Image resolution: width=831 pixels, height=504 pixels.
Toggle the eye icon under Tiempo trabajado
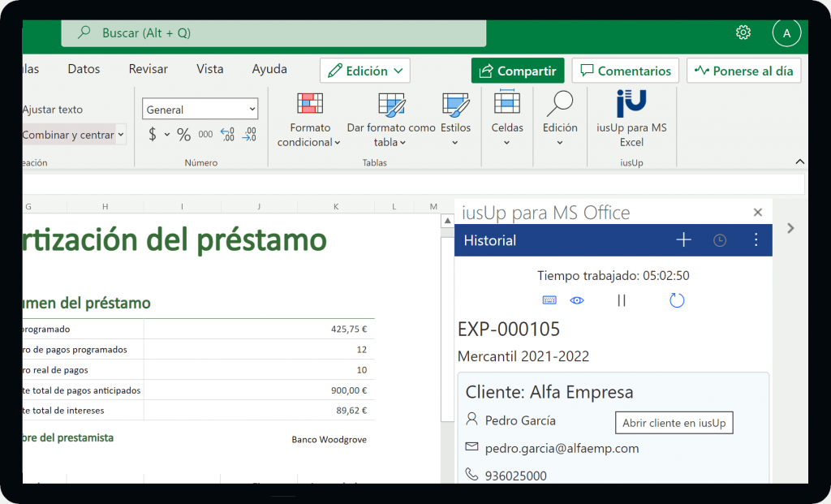(x=577, y=300)
